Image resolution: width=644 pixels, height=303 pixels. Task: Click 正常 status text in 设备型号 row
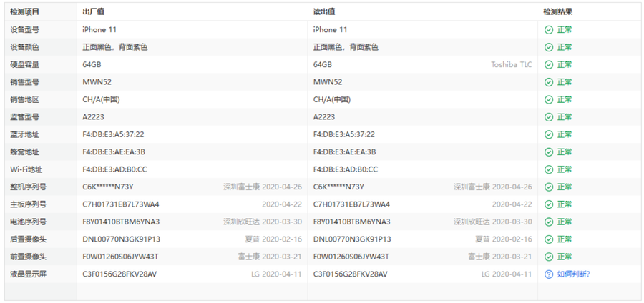[565, 30]
